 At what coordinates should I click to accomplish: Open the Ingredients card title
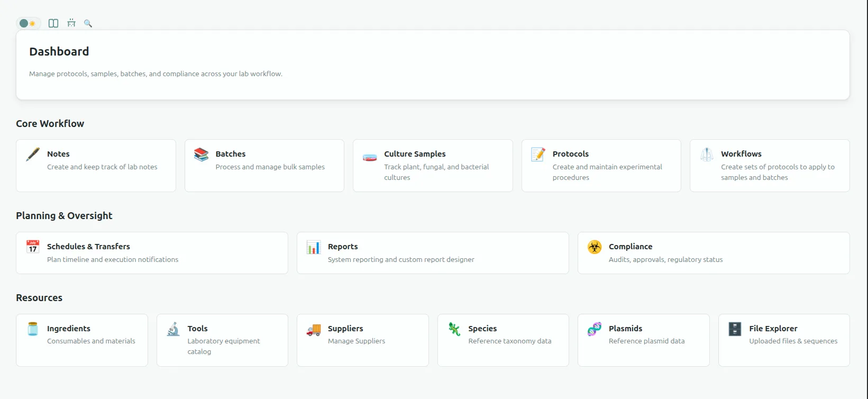pos(69,329)
